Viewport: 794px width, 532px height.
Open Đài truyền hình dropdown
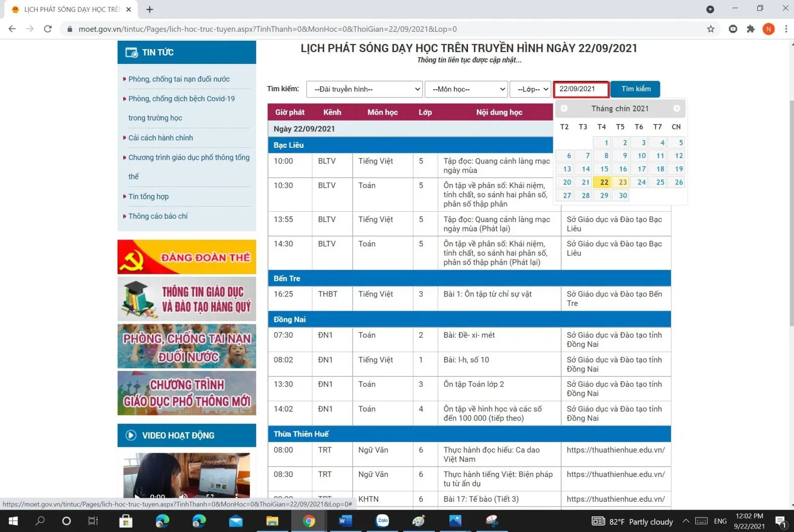tap(364, 89)
